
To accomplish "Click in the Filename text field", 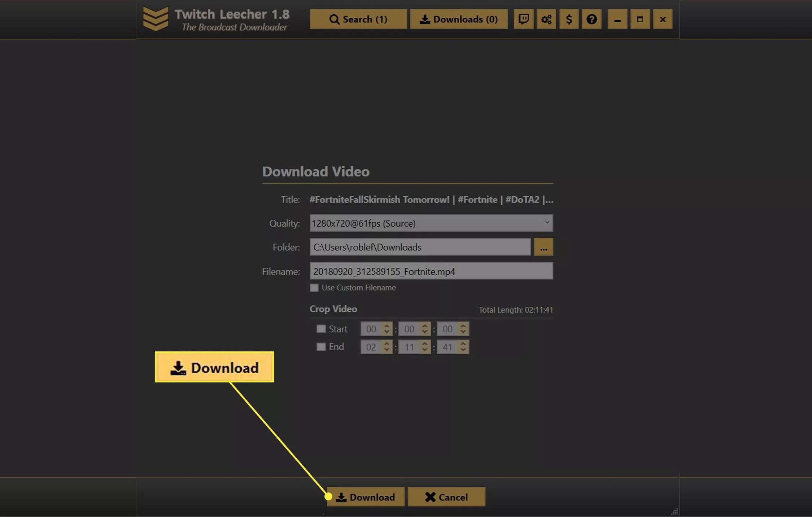I will pyautogui.click(x=431, y=271).
